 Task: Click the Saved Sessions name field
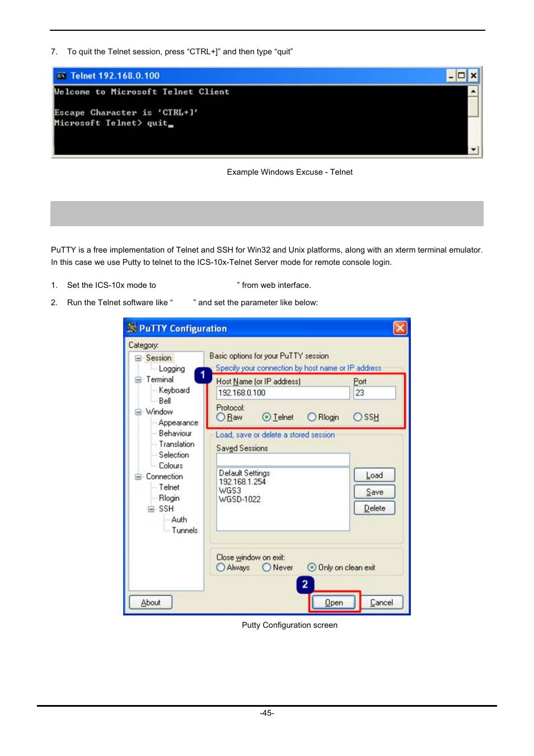(283, 460)
